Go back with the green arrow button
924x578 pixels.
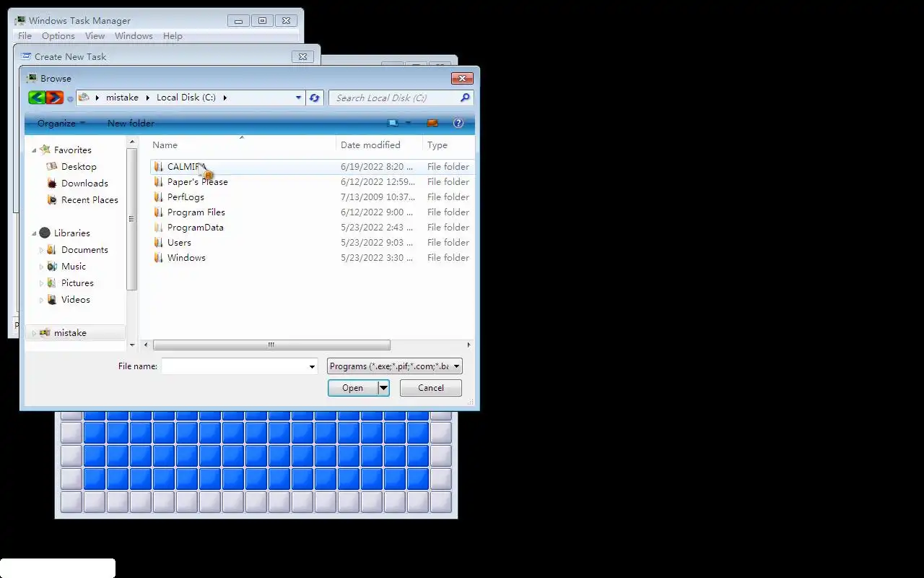37,98
